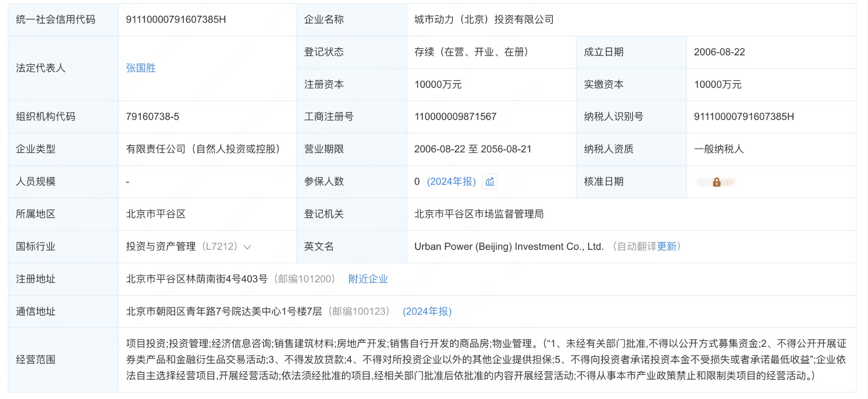The width and height of the screenshot is (868, 399).
Task: Select registered capital value beside 注册资本
Action: click(438, 84)
